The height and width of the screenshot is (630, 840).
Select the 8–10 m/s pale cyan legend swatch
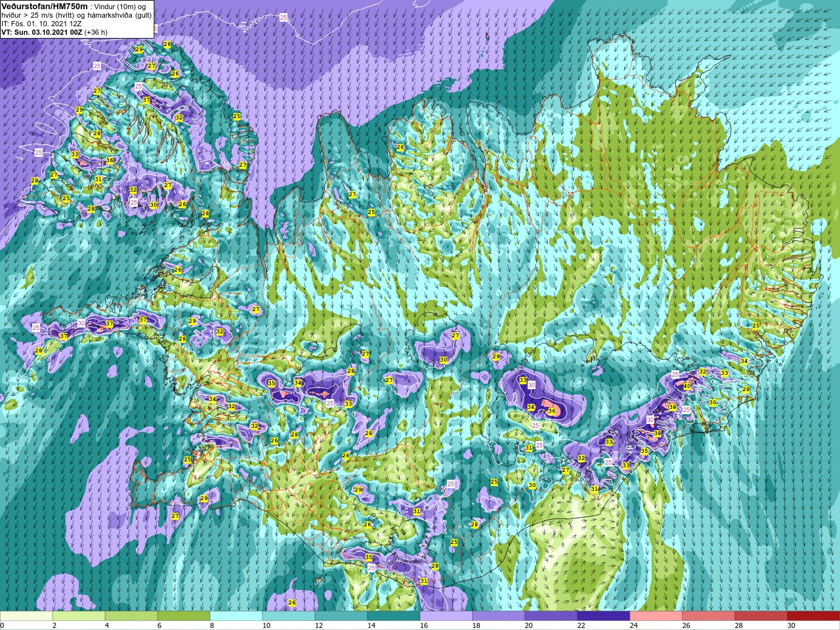coord(236,616)
